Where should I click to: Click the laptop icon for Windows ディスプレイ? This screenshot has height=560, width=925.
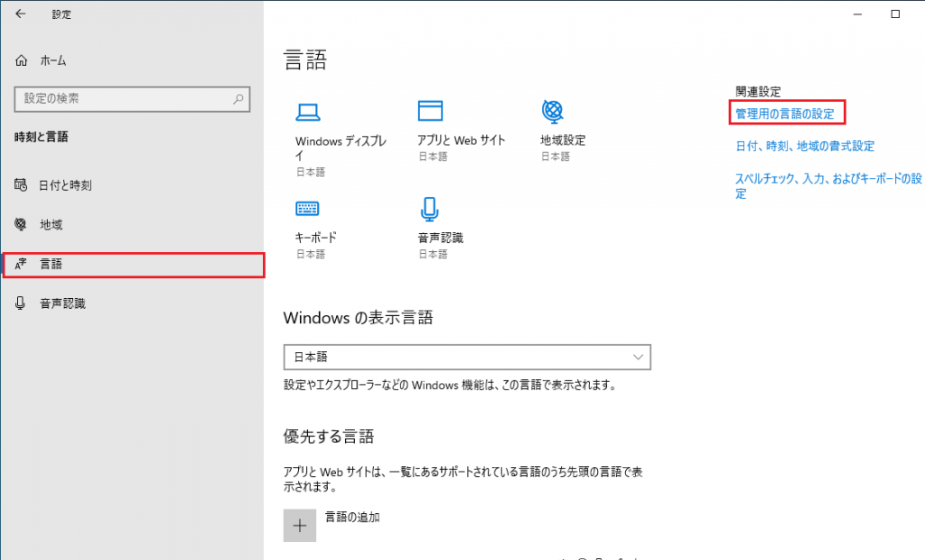[308, 111]
